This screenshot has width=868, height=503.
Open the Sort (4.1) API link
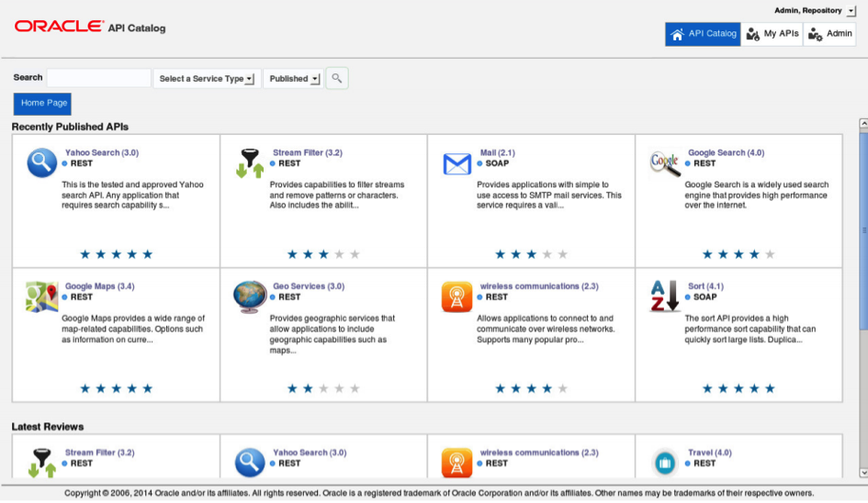click(x=705, y=286)
